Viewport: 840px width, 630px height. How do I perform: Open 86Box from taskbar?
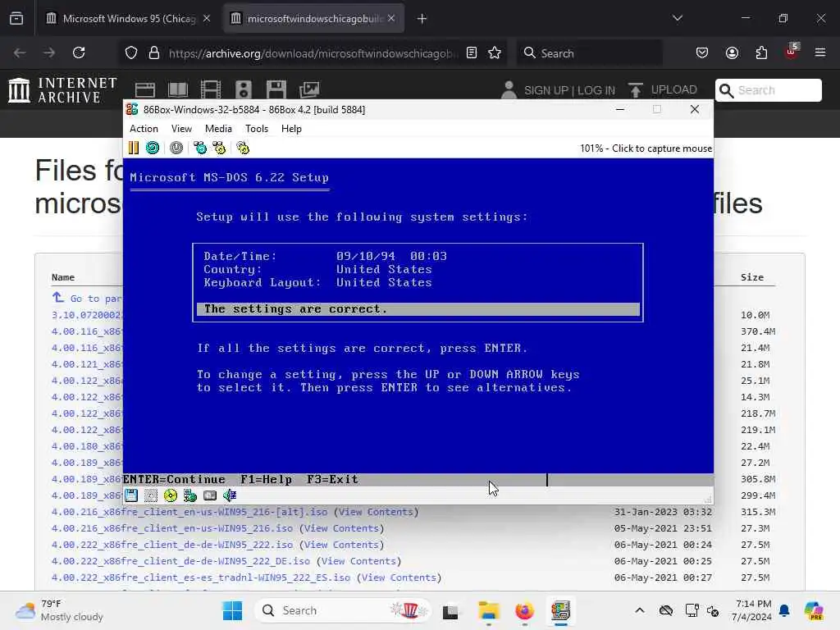tap(560, 610)
